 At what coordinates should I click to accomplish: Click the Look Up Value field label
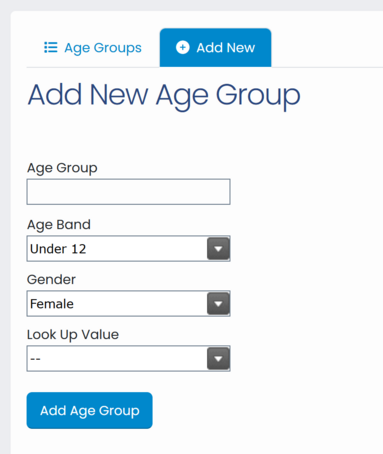73,335
